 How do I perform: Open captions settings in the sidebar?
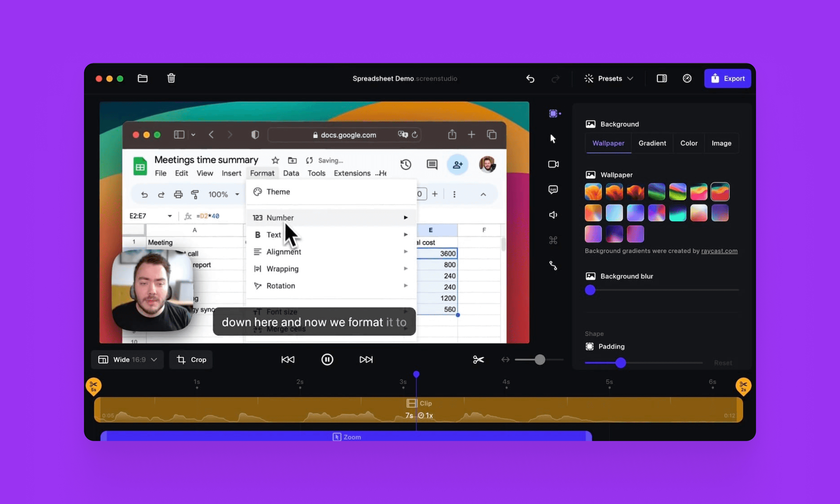(553, 189)
